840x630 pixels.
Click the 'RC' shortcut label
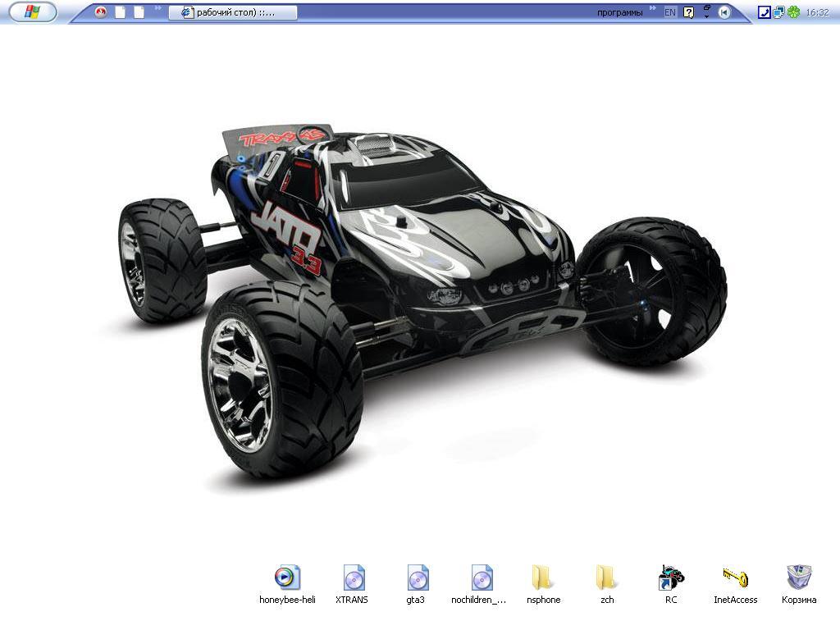pyautogui.click(x=671, y=600)
